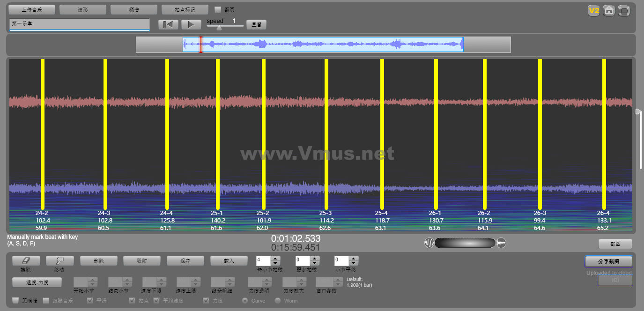The image size is (644, 311).
Task: Enable the 翻页 page-flip checkbox
Action: 218,9
